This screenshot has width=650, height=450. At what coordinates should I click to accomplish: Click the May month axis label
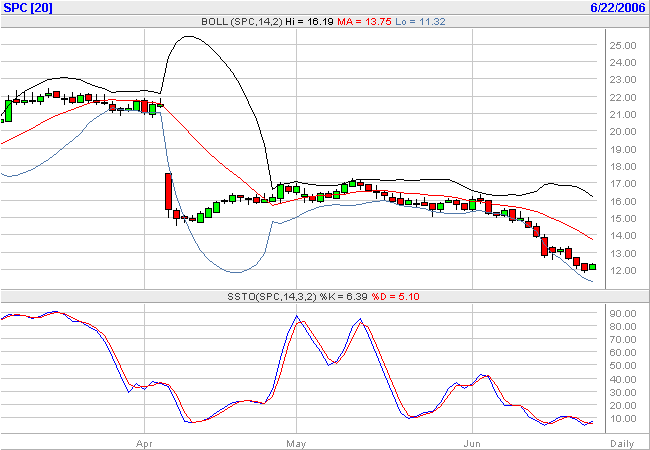[296, 443]
